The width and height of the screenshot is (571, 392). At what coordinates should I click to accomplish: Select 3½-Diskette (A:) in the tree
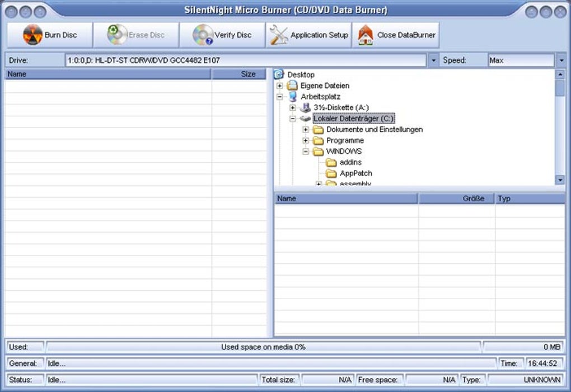click(341, 107)
